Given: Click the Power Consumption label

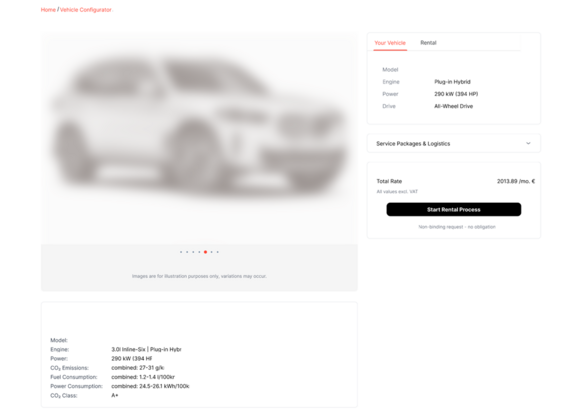Looking at the screenshot, I should pyautogui.click(x=76, y=386).
